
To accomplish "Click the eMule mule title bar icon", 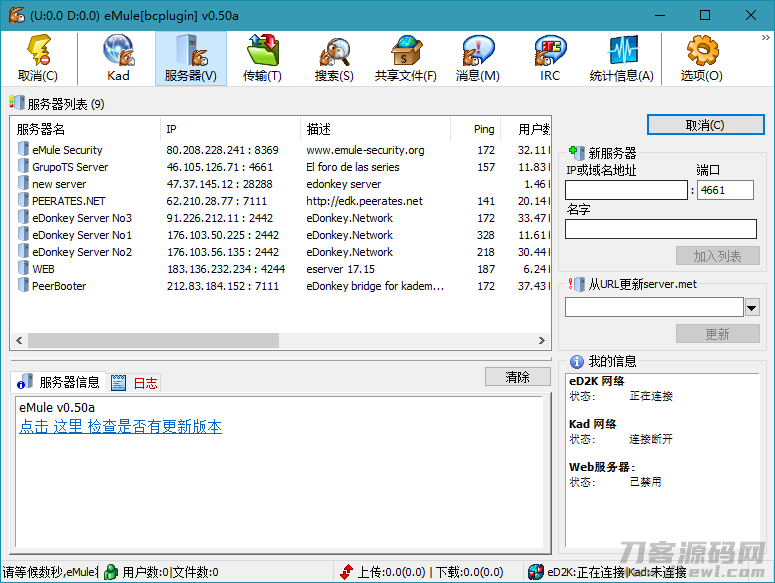I will pyautogui.click(x=17, y=15).
